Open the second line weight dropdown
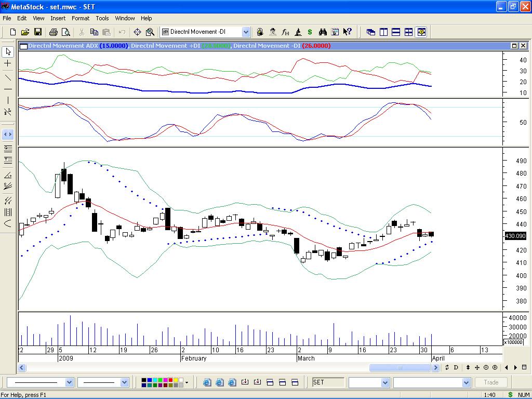 click(x=124, y=382)
